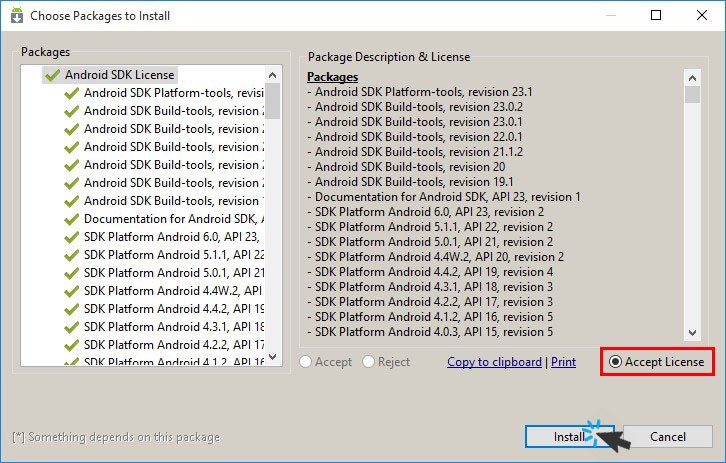Click the checkmark icon for SDK Platform Android 5.1.1

tap(71, 255)
